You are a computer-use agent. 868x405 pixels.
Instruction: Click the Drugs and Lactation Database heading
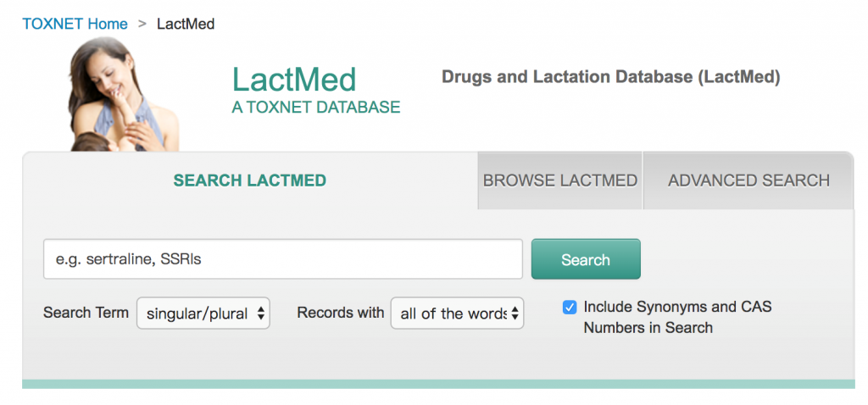click(x=610, y=77)
